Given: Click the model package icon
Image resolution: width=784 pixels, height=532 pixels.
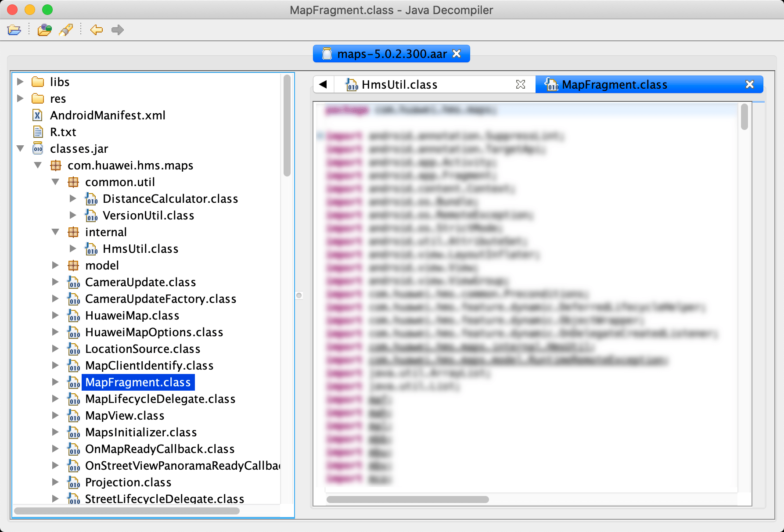Looking at the screenshot, I should point(73,266).
